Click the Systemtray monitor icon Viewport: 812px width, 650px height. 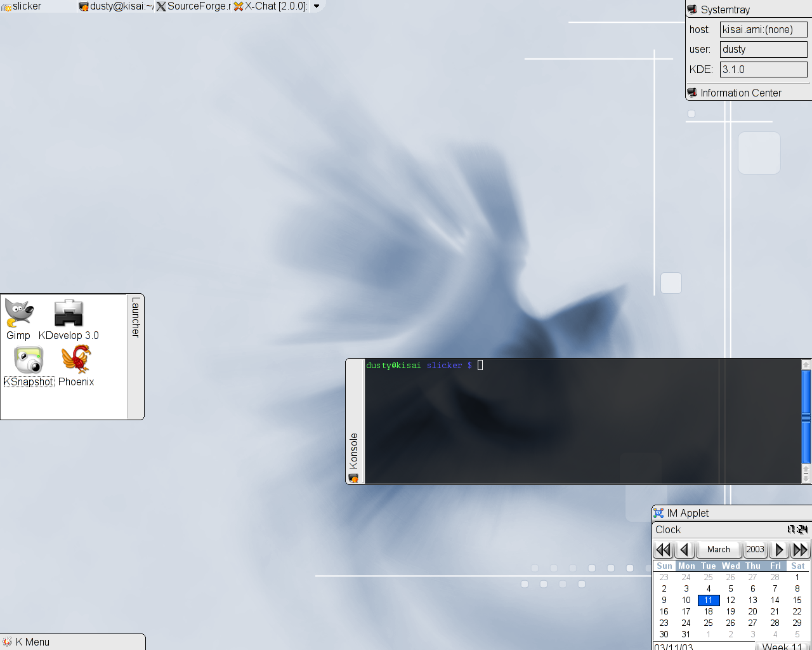[693, 10]
